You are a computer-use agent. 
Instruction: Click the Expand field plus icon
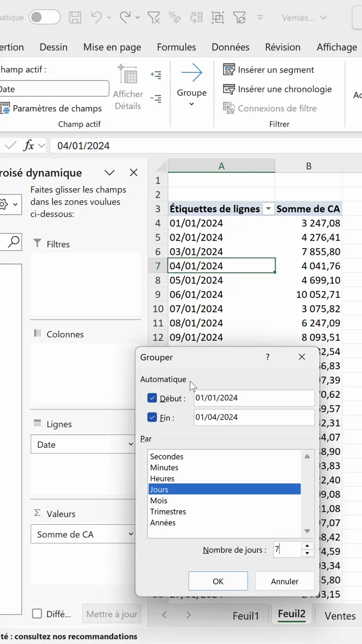coord(156,75)
